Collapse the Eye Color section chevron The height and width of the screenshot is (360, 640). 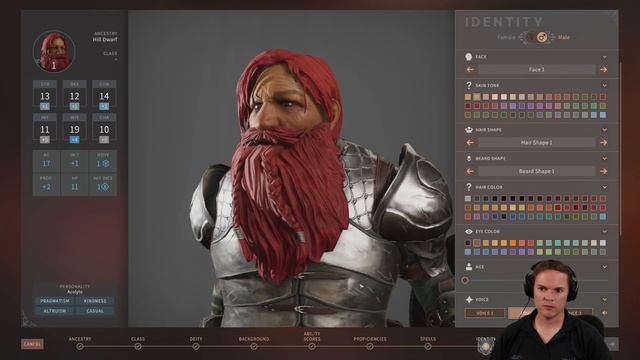[604, 231]
